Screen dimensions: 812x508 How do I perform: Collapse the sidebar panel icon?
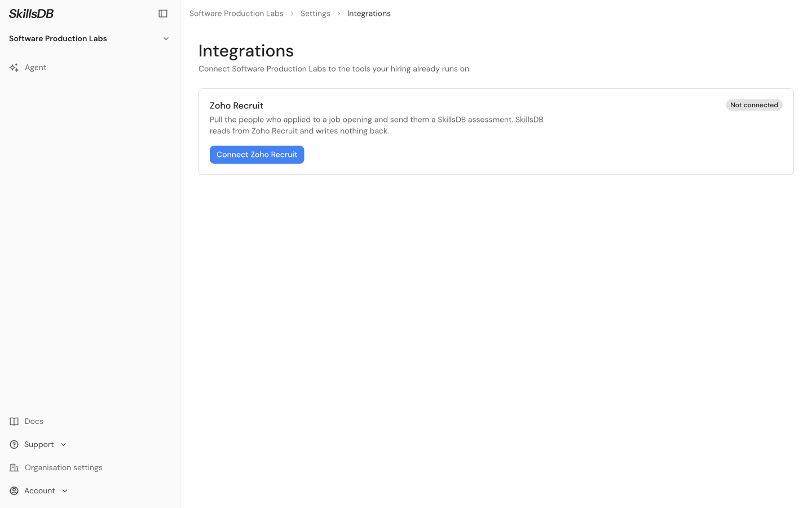click(163, 14)
